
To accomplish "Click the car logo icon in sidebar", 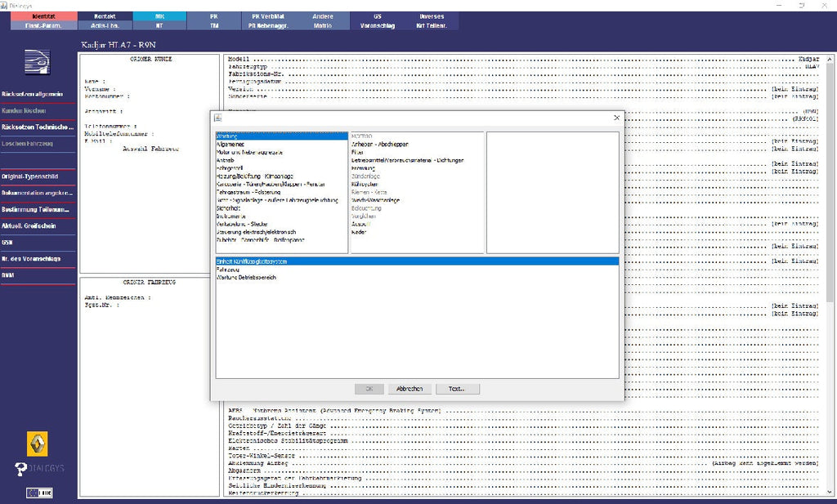I will click(x=37, y=62).
